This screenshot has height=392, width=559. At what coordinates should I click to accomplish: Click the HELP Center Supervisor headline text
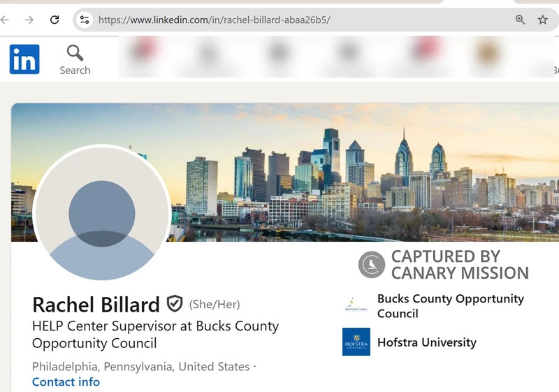point(155,334)
